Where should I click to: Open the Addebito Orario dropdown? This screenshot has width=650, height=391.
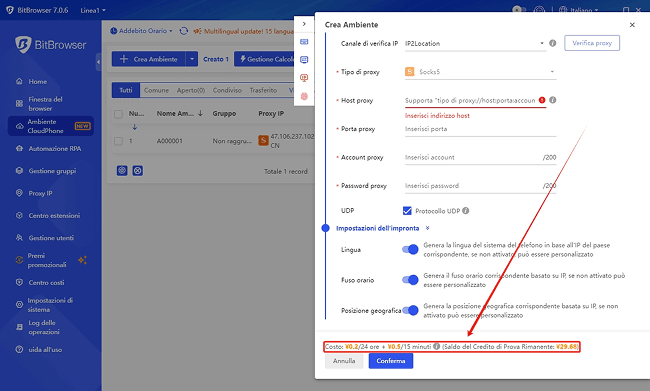tap(141, 31)
